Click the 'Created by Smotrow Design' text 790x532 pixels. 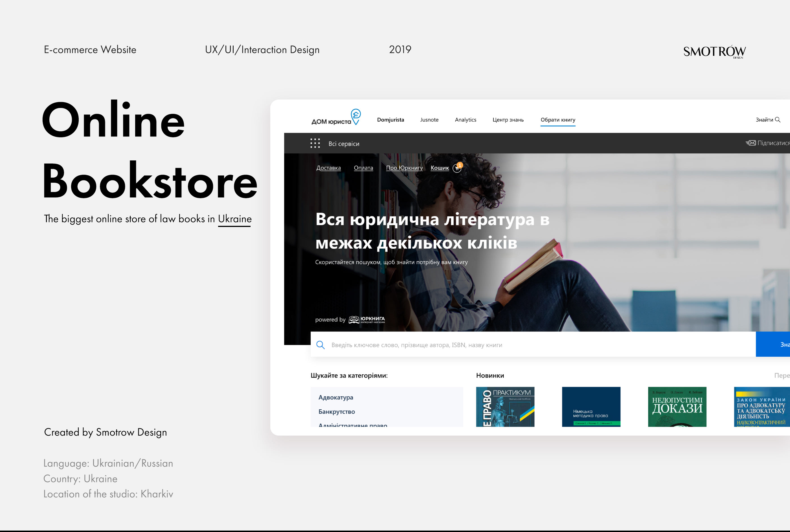click(106, 432)
